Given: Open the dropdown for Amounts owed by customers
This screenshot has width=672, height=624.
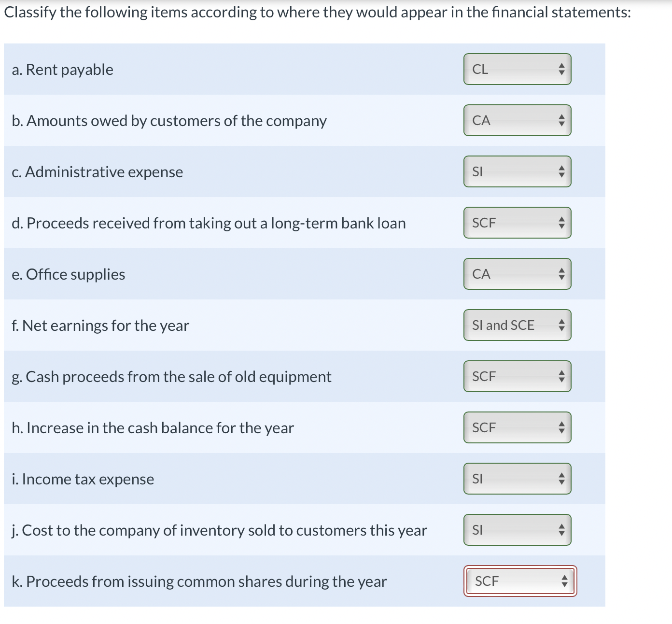Looking at the screenshot, I should point(517,120).
